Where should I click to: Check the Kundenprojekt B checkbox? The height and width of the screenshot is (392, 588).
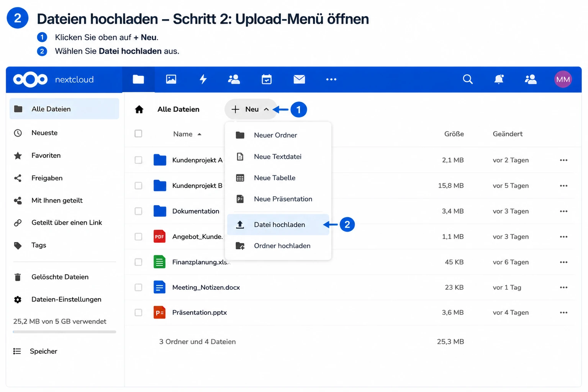(138, 186)
